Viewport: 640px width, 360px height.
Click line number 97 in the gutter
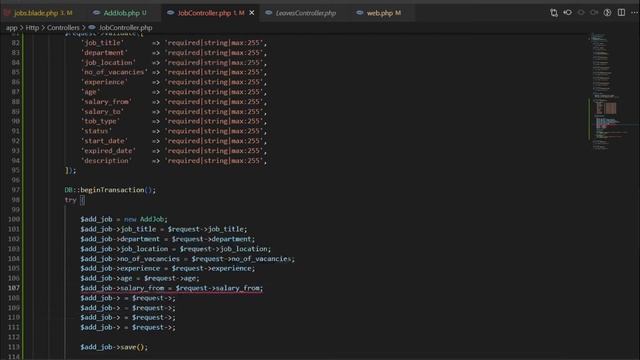coord(15,190)
